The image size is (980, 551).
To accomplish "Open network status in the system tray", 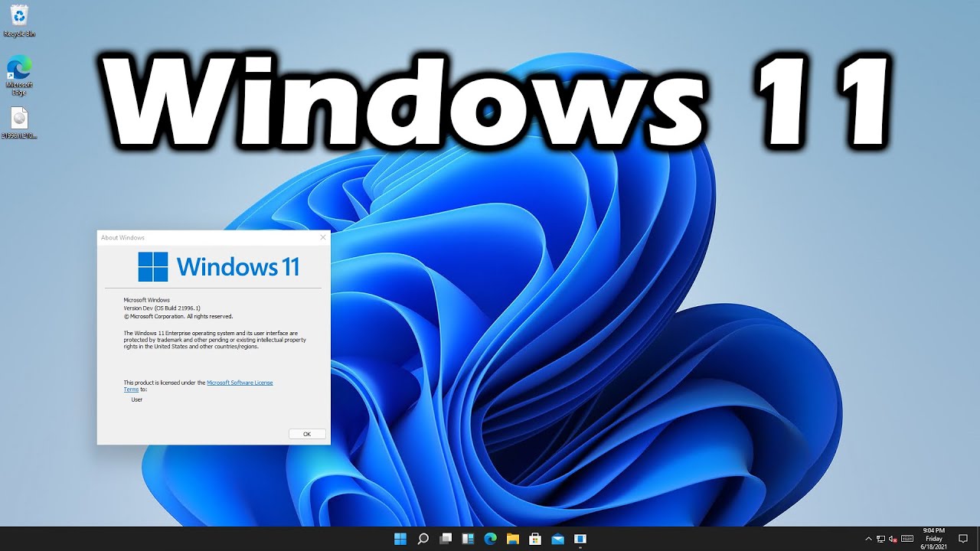I will point(880,539).
